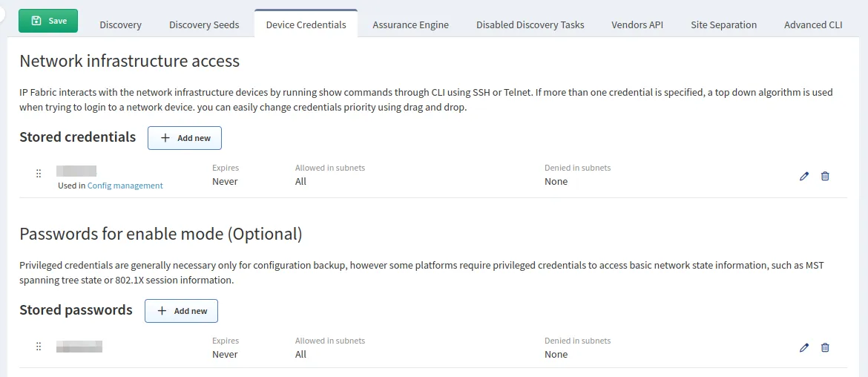
Task: Grab the drag handle of stored password
Action: click(x=39, y=347)
